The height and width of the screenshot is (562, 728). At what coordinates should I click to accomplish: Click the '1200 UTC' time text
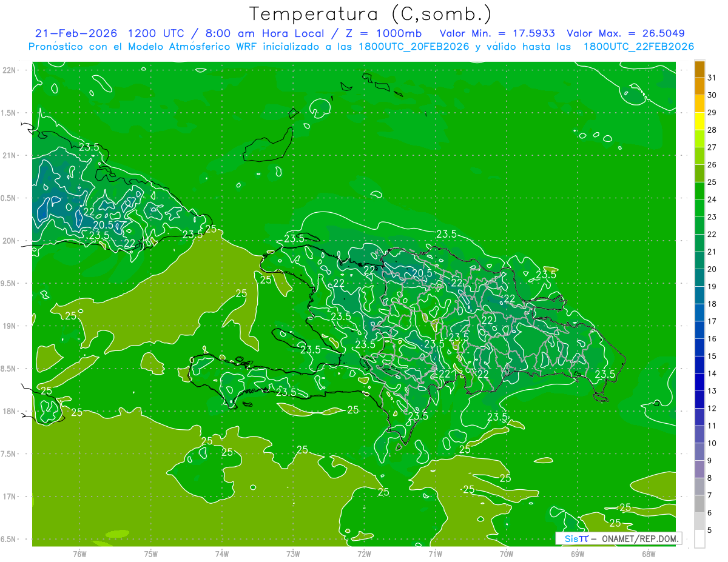coord(155,33)
